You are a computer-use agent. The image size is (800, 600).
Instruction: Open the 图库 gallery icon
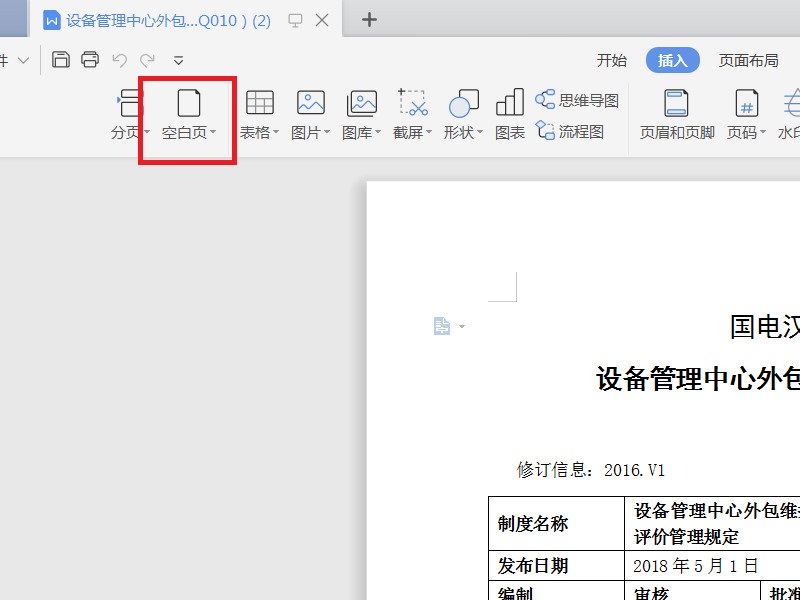[362, 103]
